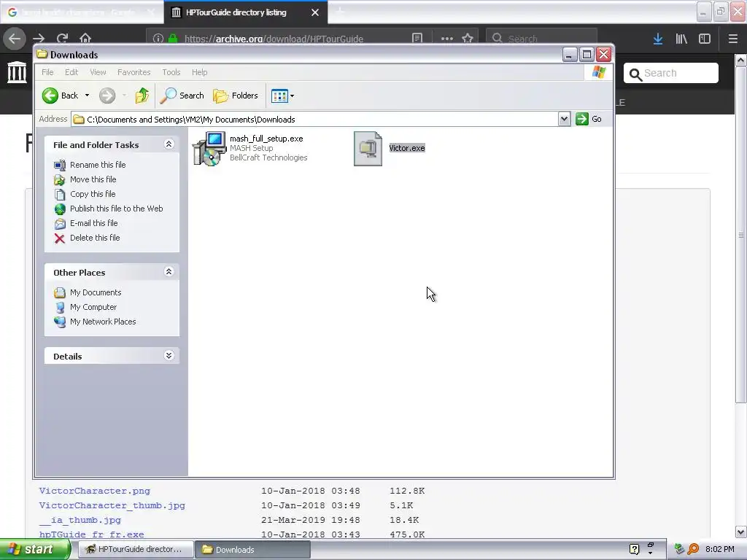Click the red X delete icon
747x560 pixels.
click(x=60, y=238)
